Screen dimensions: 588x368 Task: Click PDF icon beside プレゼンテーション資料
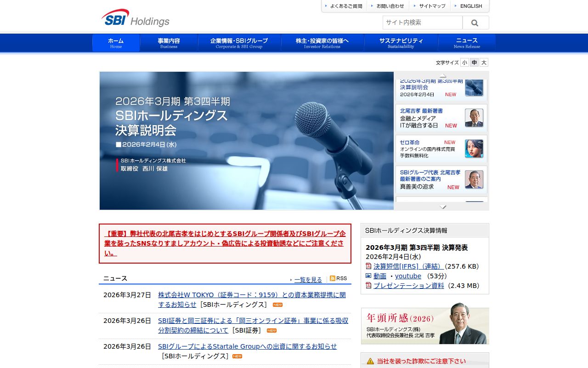coord(368,285)
